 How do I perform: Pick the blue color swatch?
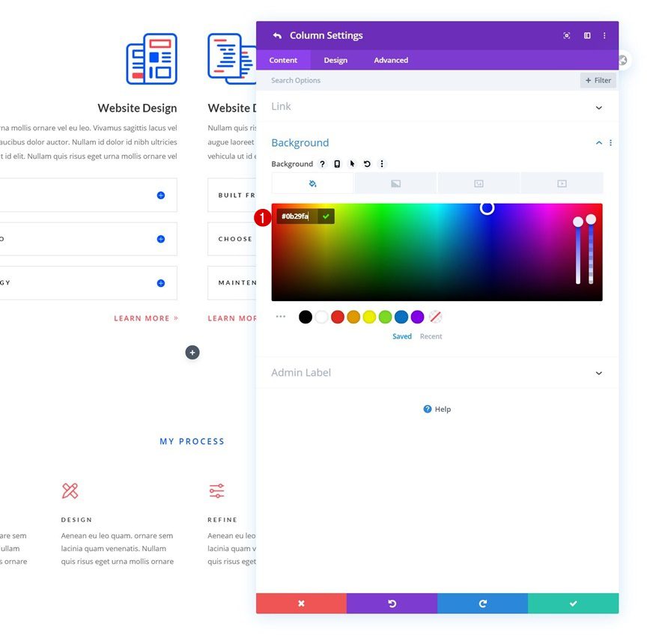click(x=401, y=317)
